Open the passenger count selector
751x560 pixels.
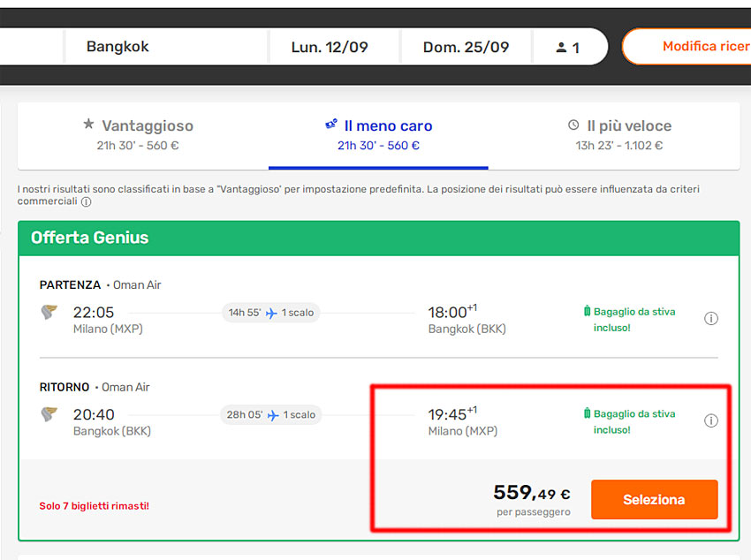point(568,48)
